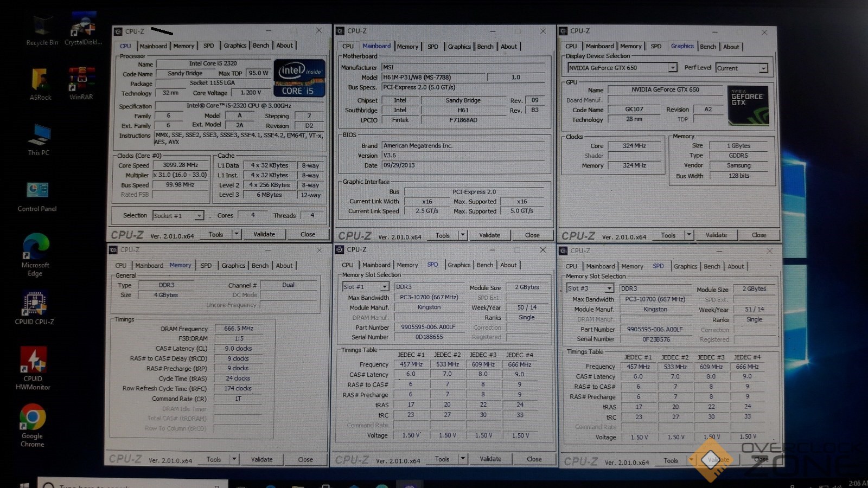Open the Socket #1 selection dropdown
The height and width of the screenshot is (488, 868).
coord(178,215)
